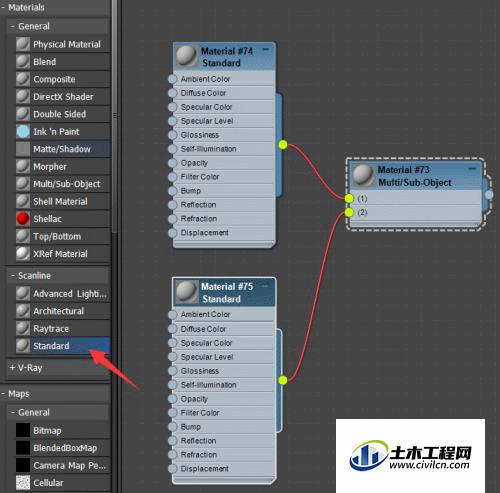
Task: Collapse the General materials group
Action: tap(13, 26)
